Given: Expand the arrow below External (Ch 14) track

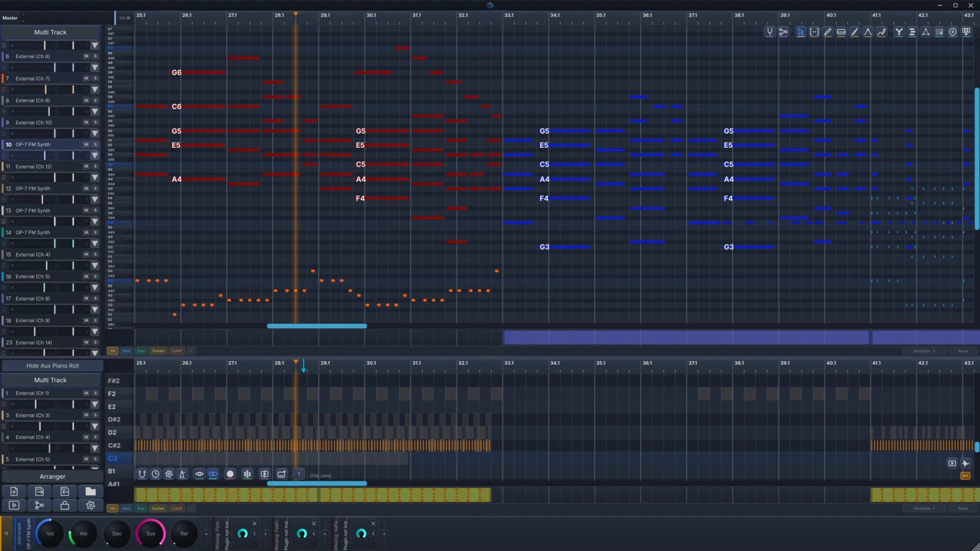Looking at the screenshot, I should tap(94, 353).
